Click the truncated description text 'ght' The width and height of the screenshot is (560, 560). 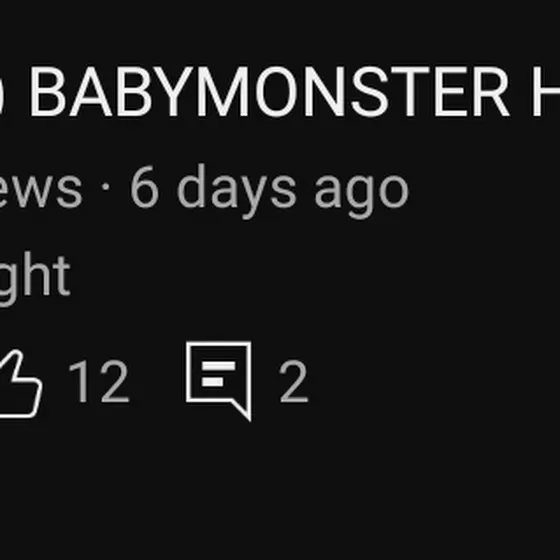click(35, 279)
